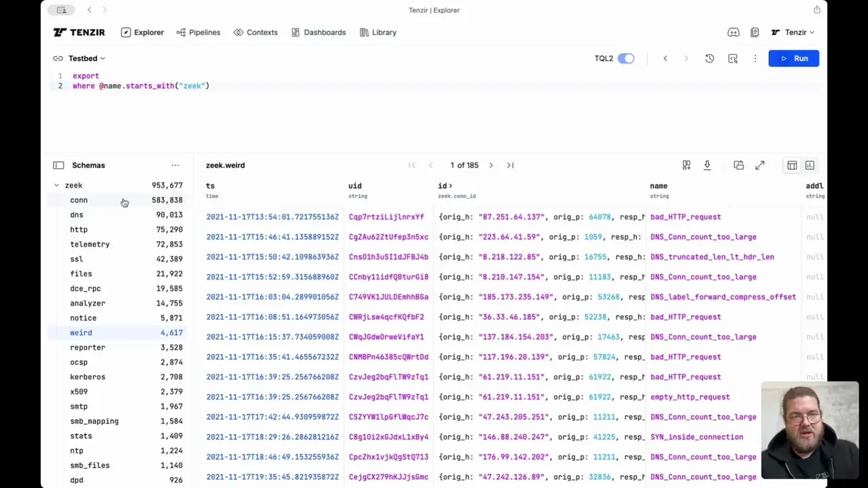Select the smb_mapping schema

coord(118,421)
